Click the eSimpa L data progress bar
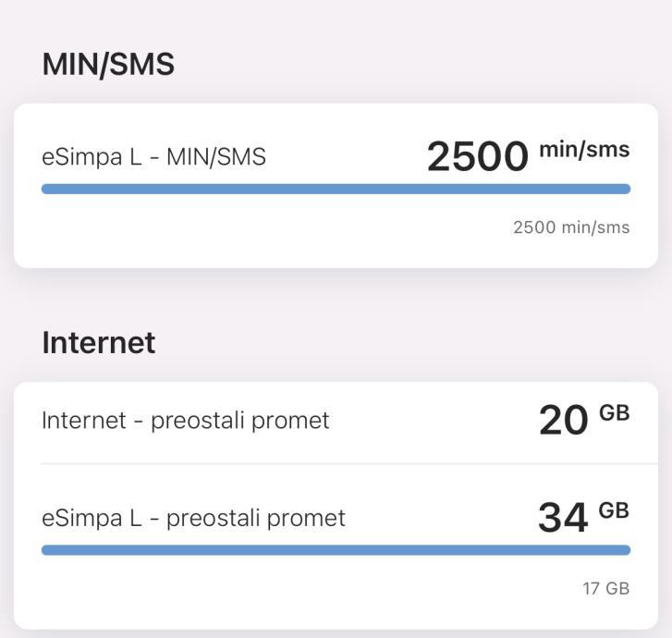Image resolution: width=672 pixels, height=638 pixels. 336,550
